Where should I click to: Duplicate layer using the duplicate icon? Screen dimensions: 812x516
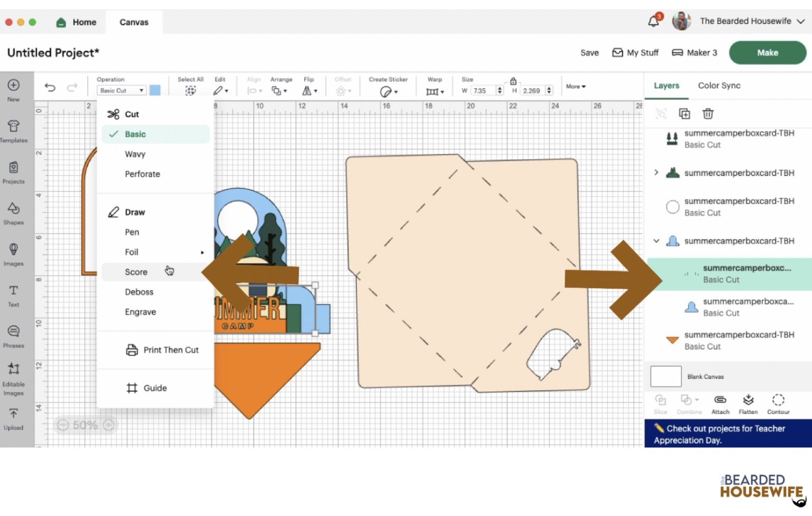684,114
